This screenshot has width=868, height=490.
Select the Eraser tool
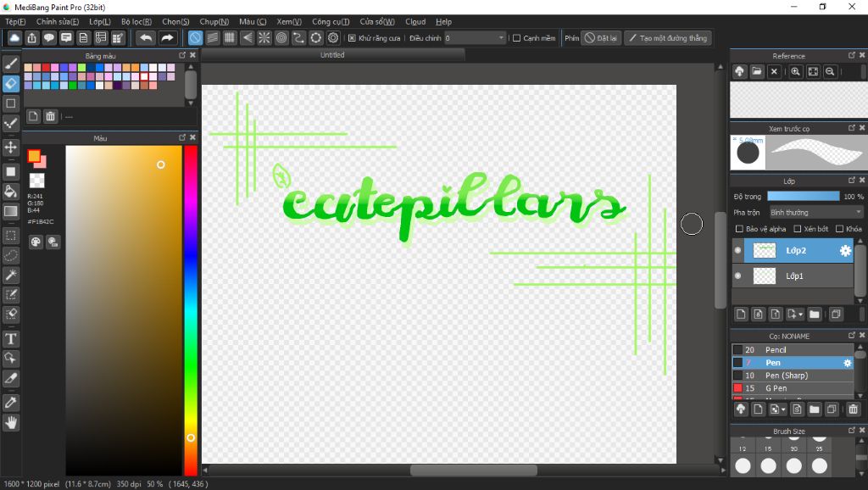[x=10, y=84]
